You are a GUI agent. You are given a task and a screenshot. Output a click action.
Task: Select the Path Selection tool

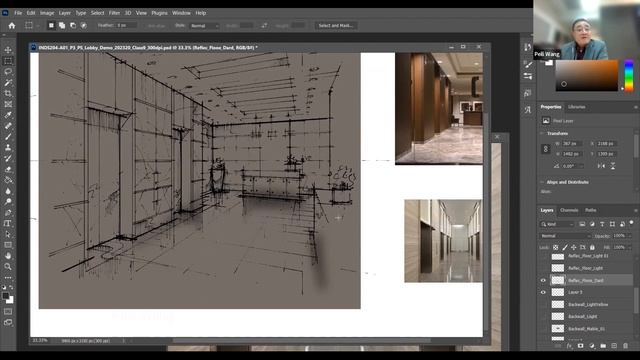[8, 234]
